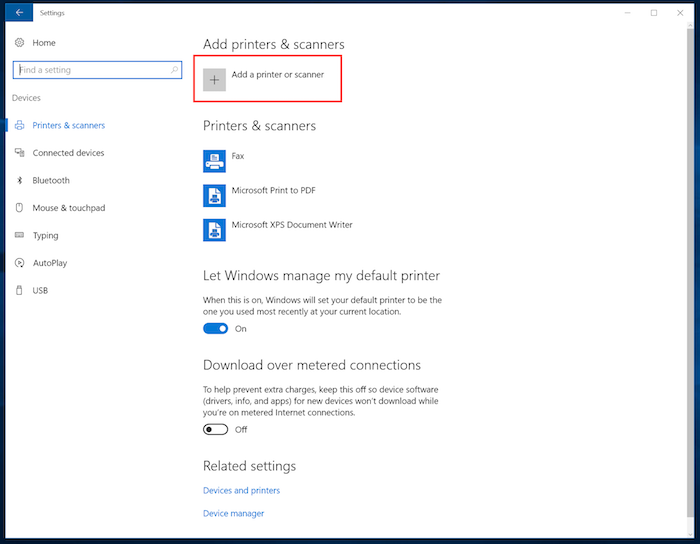The height and width of the screenshot is (544, 700).
Task: Open Device manager link
Action: coord(233,514)
